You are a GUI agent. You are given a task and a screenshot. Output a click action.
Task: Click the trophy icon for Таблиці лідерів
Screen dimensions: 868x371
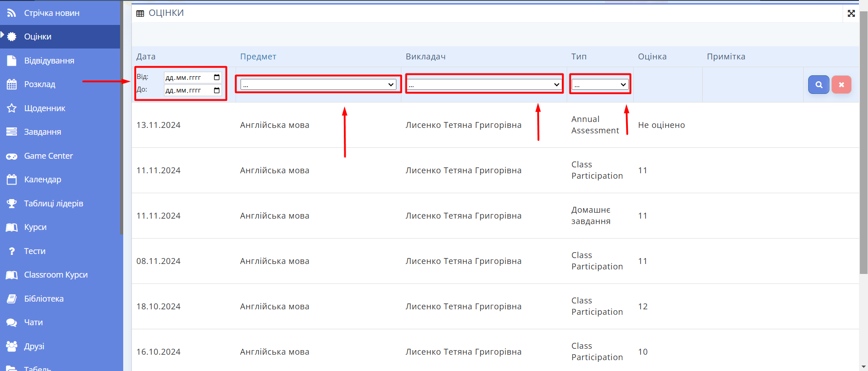click(11, 204)
